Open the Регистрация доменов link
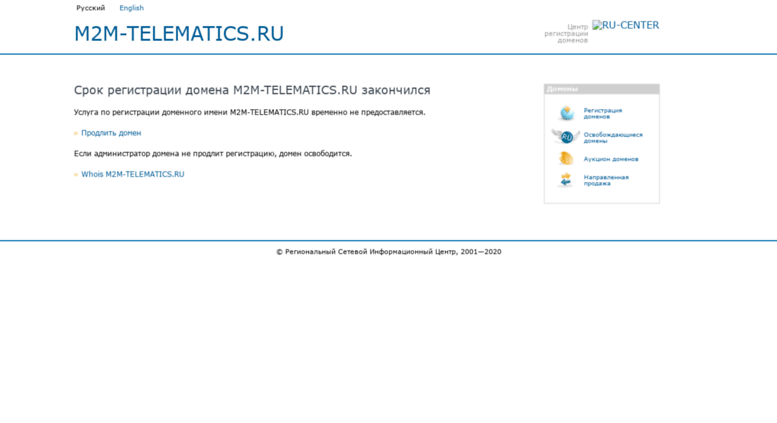Viewport: 777px width, 423px height. click(603, 113)
